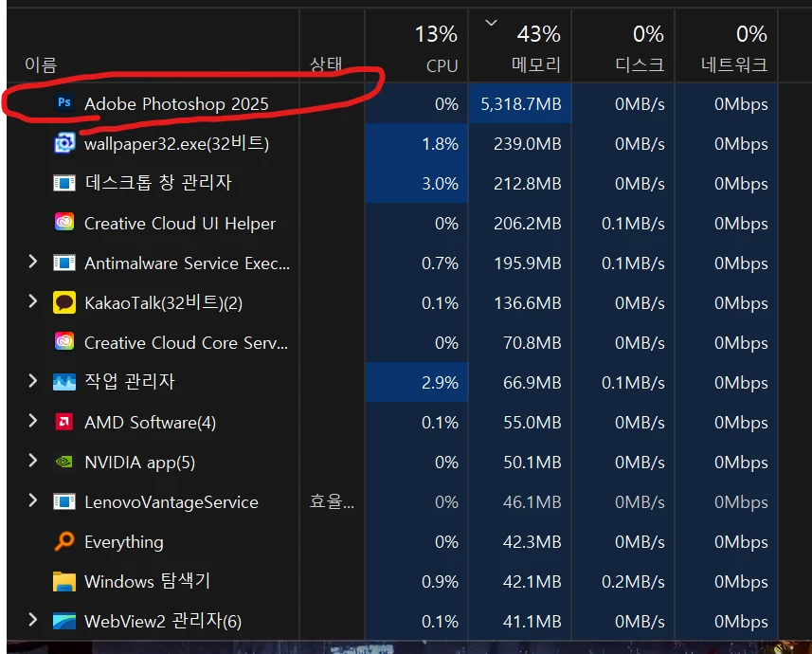
Task: Click the Antimalware Service Executable icon
Action: pos(64,263)
